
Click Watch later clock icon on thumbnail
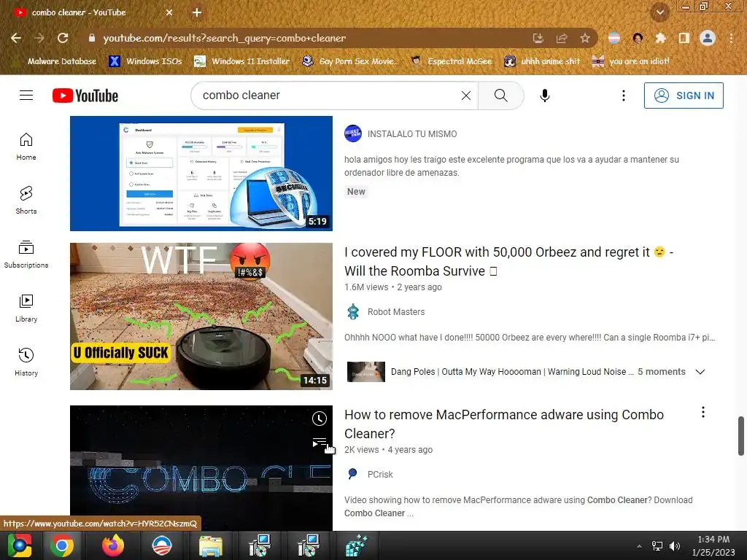(320, 419)
